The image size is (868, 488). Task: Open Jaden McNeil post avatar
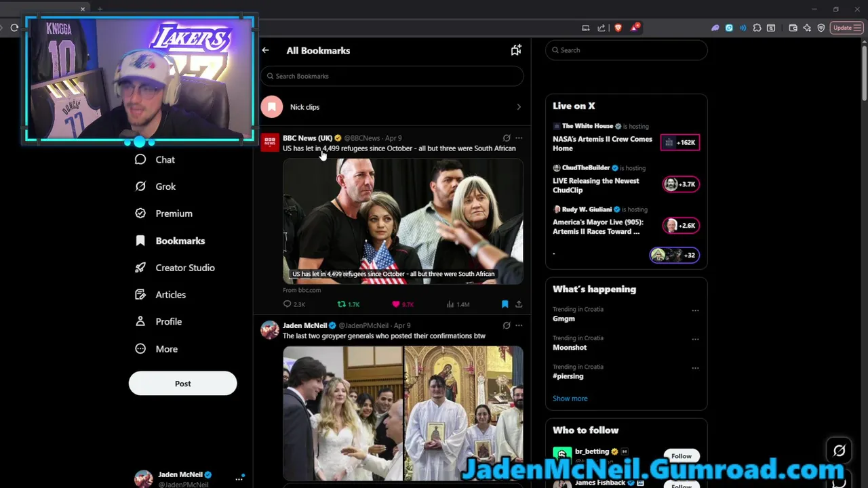[270, 330]
